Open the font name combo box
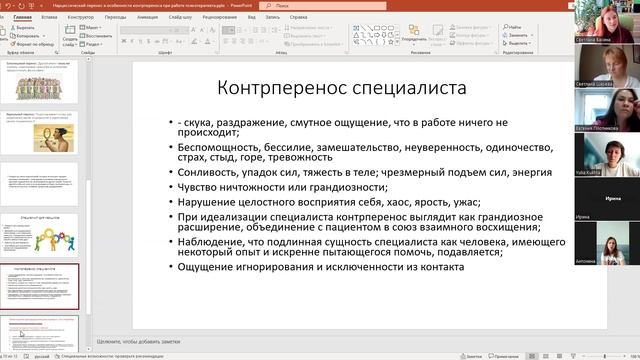This screenshot has width=640, height=360. 146,30
